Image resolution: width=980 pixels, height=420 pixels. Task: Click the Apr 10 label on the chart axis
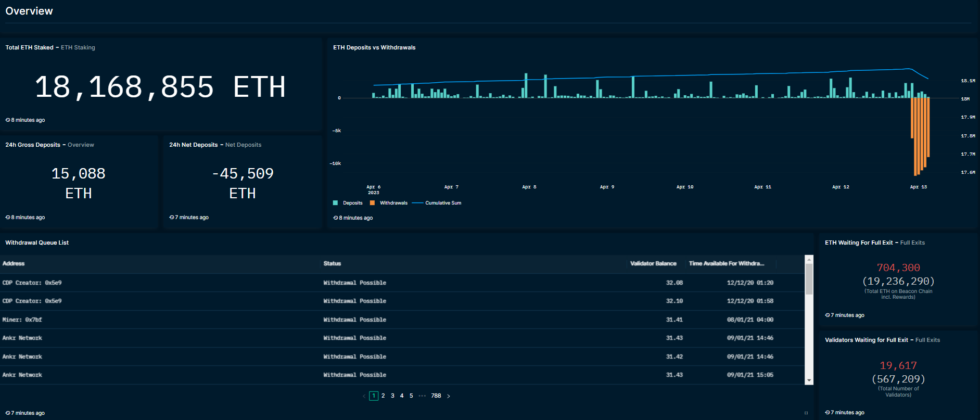tap(685, 187)
